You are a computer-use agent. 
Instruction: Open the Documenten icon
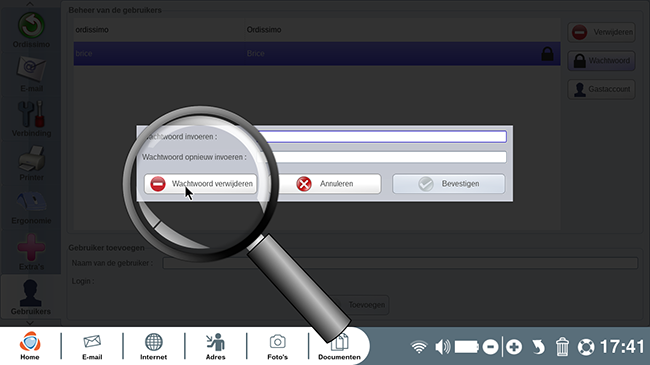coord(339,347)
